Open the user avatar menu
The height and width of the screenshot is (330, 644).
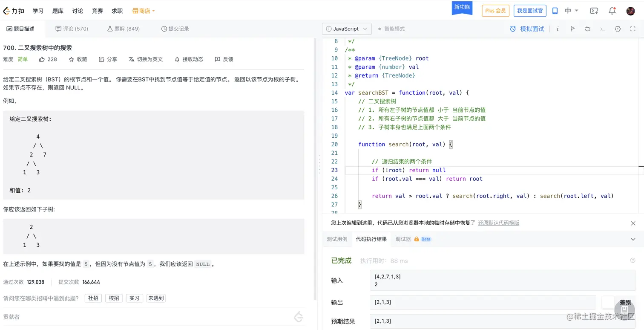click(x=631, y=11)
